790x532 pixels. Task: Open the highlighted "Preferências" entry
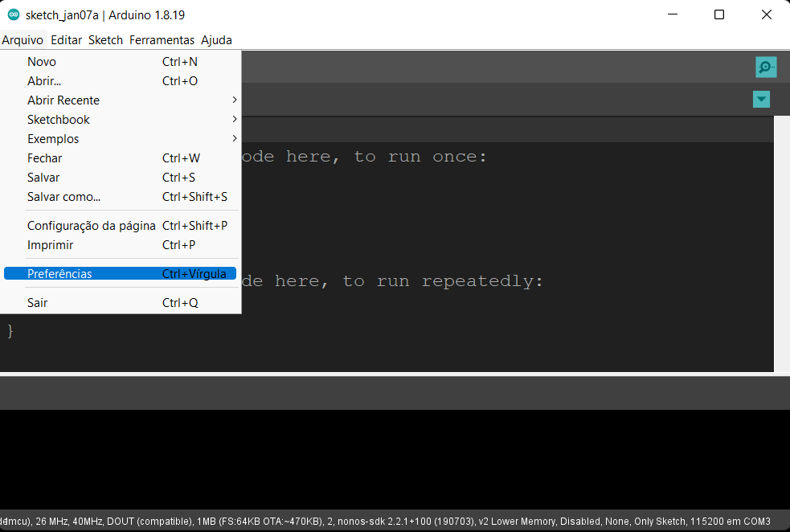pyautogui.click(x=58, y=272)
